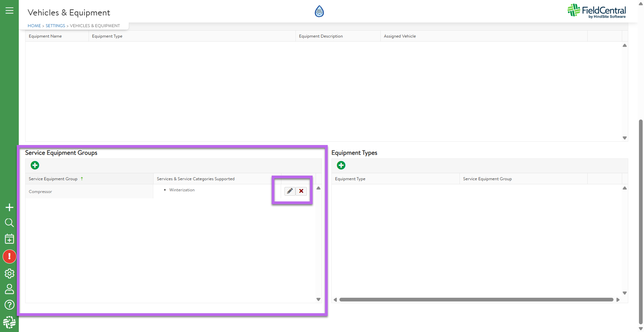Click the red alert notification icon
The image size is (644, 332).
9,256
